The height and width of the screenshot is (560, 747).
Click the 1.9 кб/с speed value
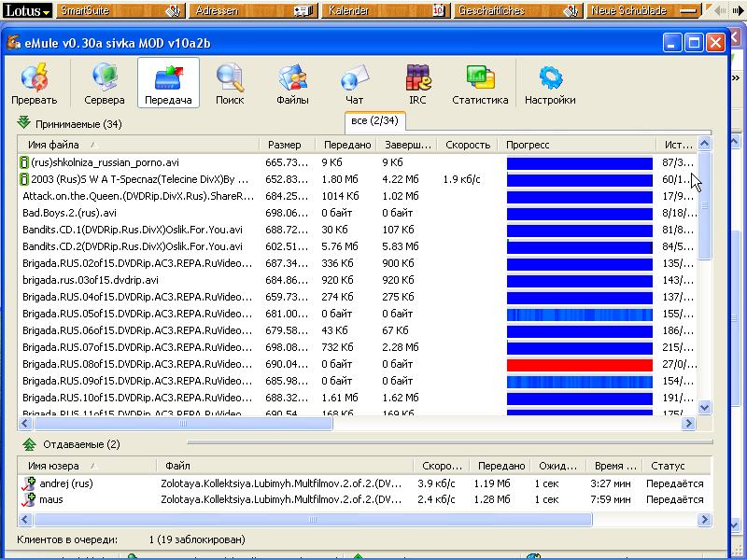click(461, 179)
